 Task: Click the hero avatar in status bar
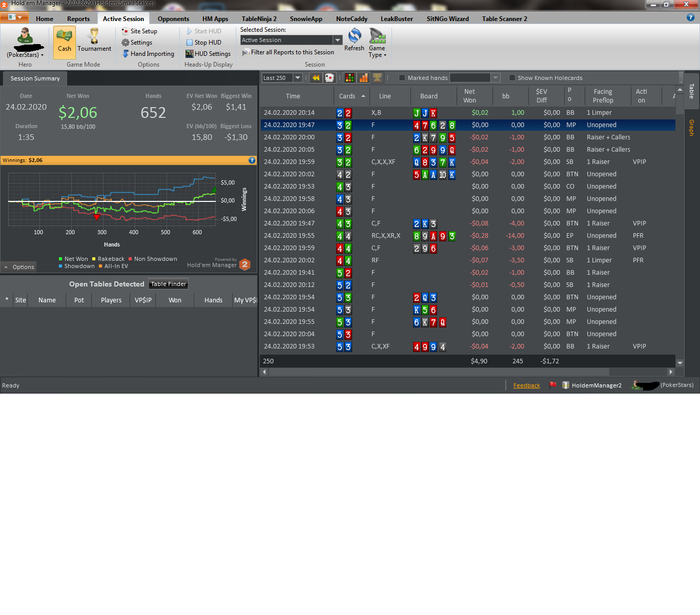(x=636, y=385)
